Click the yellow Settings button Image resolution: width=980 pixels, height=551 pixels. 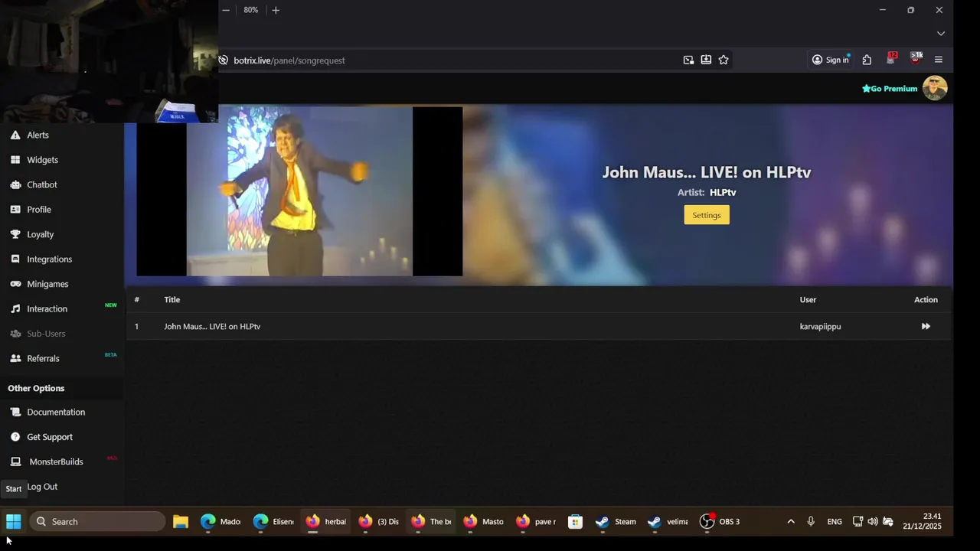[707, 215]
